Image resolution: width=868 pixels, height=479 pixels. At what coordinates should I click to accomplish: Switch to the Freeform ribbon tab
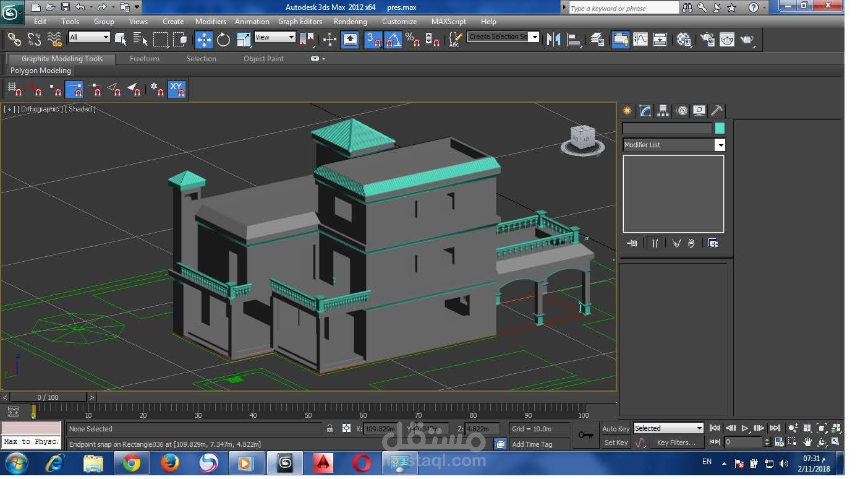145,59
